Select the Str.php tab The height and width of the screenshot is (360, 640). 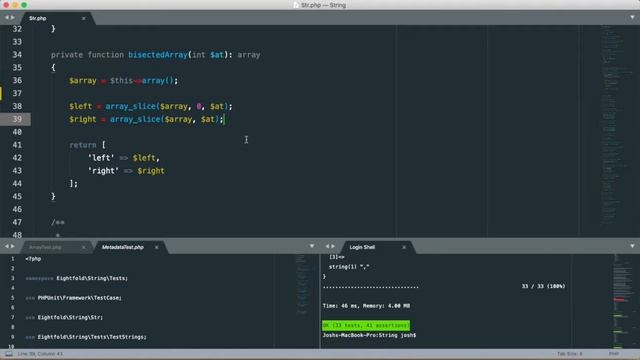38,18
